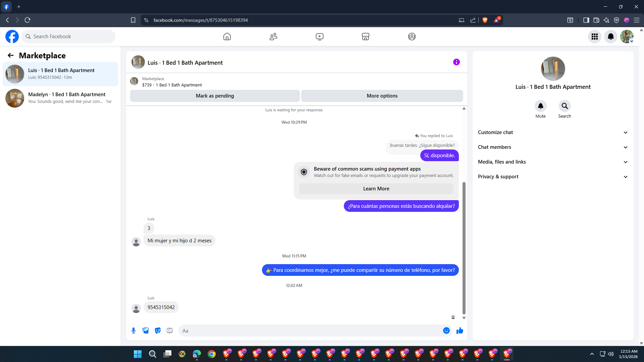644x362 pixels.
Task: Click Learn More about payment scams
Action: coord(376,189)
